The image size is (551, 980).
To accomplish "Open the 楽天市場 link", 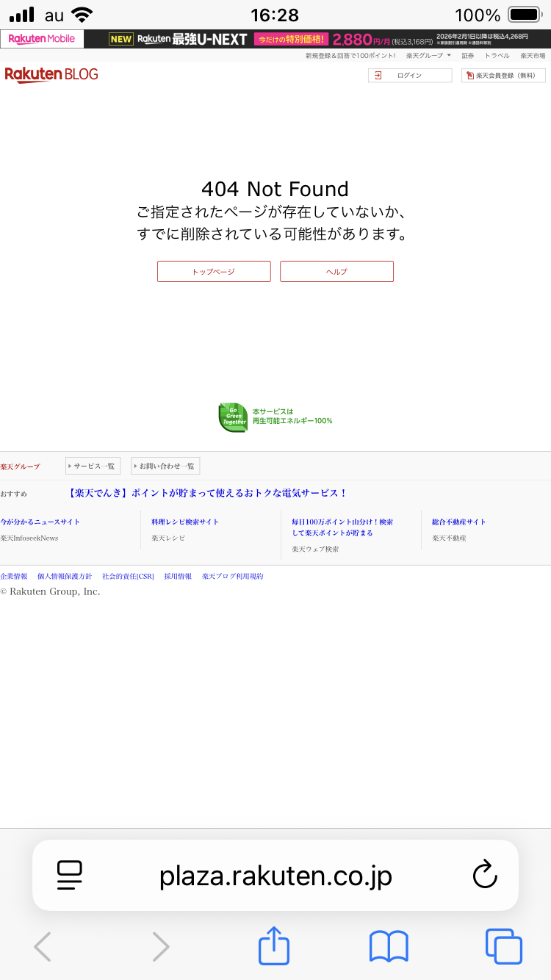I will (533, 56).
